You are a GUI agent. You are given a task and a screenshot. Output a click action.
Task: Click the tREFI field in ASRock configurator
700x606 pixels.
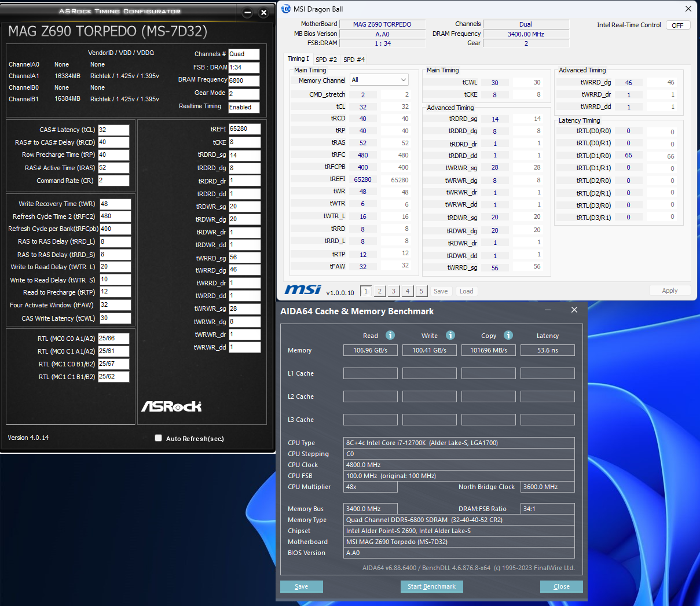tap(244, 129)
